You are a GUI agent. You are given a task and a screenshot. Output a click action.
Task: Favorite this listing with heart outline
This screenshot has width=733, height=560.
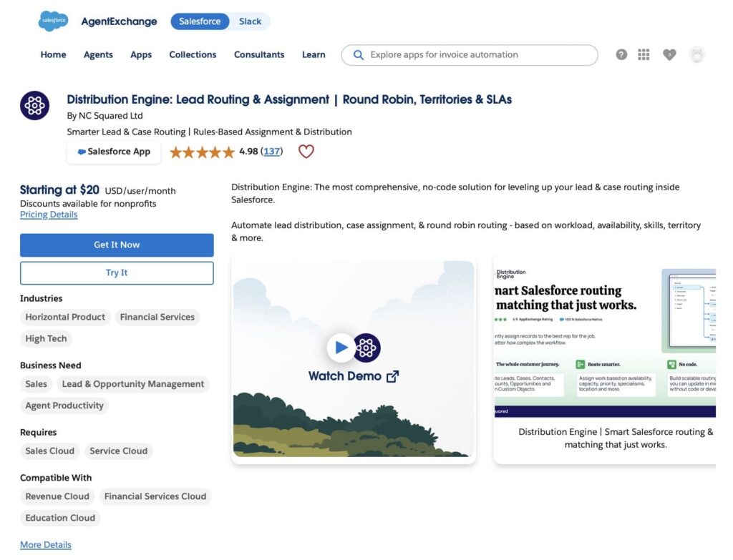[x=306, y=152]
